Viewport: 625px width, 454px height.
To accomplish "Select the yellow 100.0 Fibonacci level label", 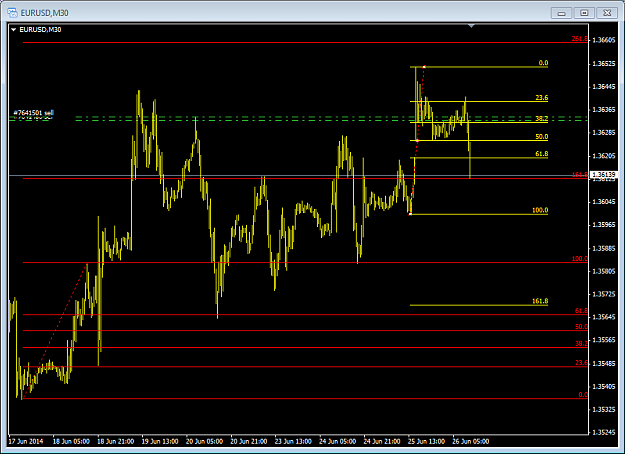I will [x=540, y=210].
